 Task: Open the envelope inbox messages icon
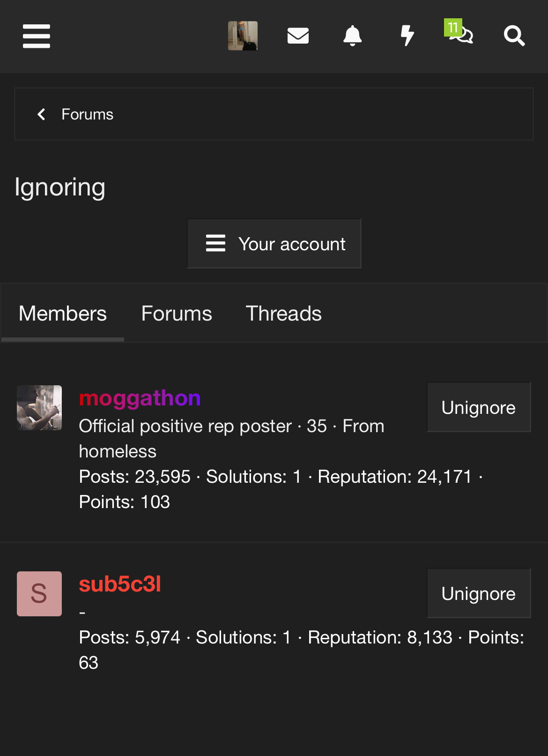298,36
